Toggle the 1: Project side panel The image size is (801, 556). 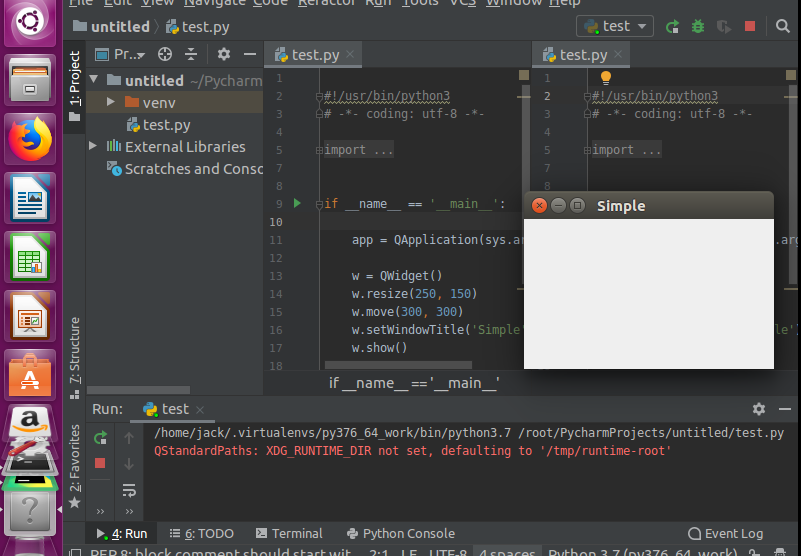coord(75,85)
